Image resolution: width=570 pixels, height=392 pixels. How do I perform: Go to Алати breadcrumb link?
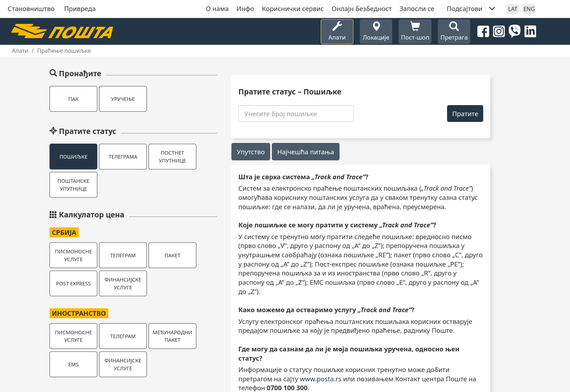coord(20,51)
